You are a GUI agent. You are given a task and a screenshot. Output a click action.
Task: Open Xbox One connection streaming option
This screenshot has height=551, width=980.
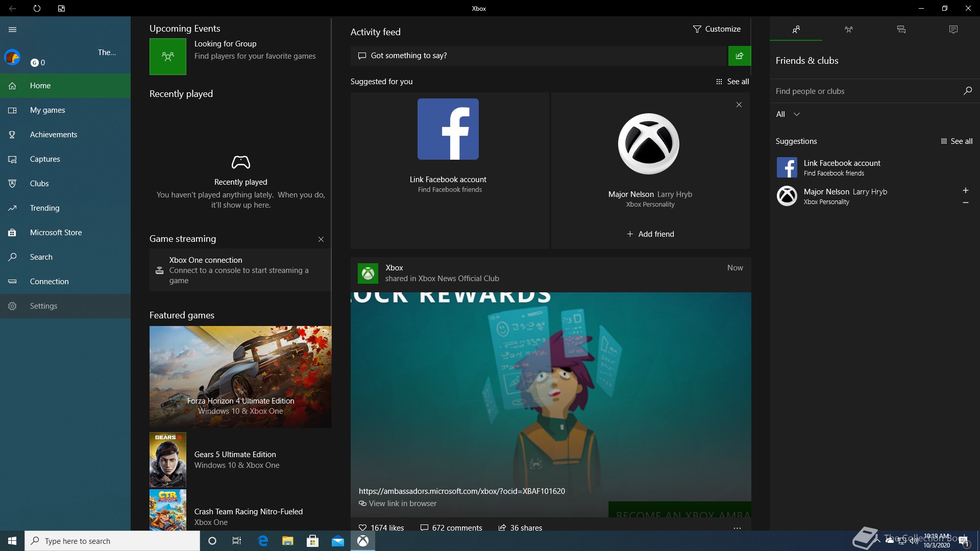pos(240,270)
